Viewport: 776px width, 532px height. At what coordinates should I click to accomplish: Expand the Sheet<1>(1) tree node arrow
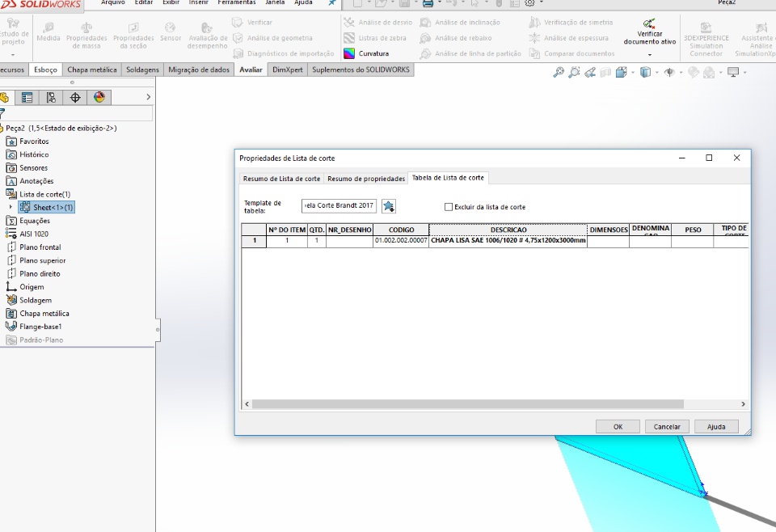coord(11,207)
